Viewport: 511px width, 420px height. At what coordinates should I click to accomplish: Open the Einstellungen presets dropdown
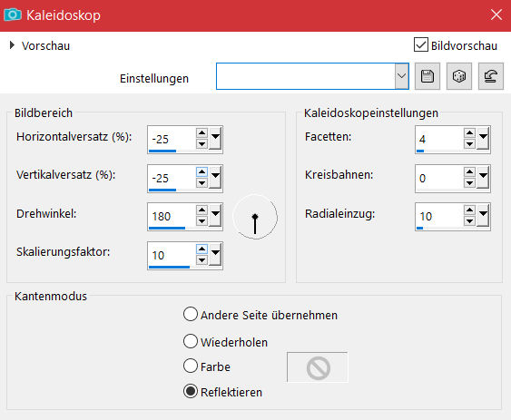click(x=401, y=76)
